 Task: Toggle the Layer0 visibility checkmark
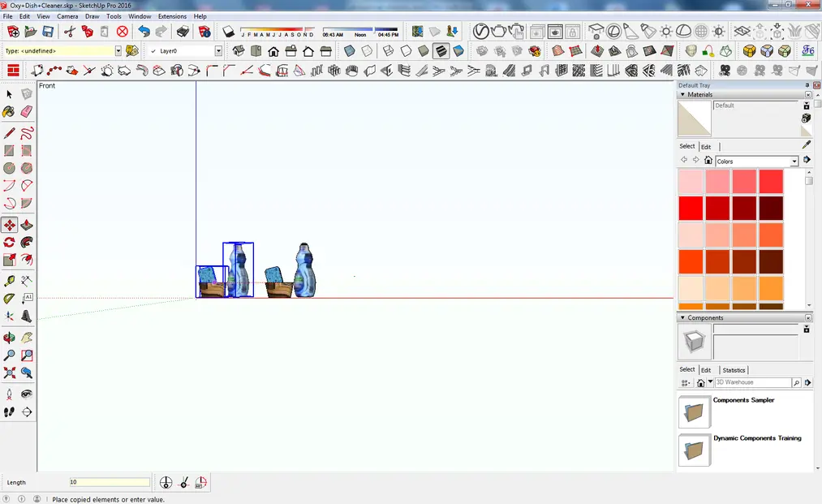pos(154,50)
